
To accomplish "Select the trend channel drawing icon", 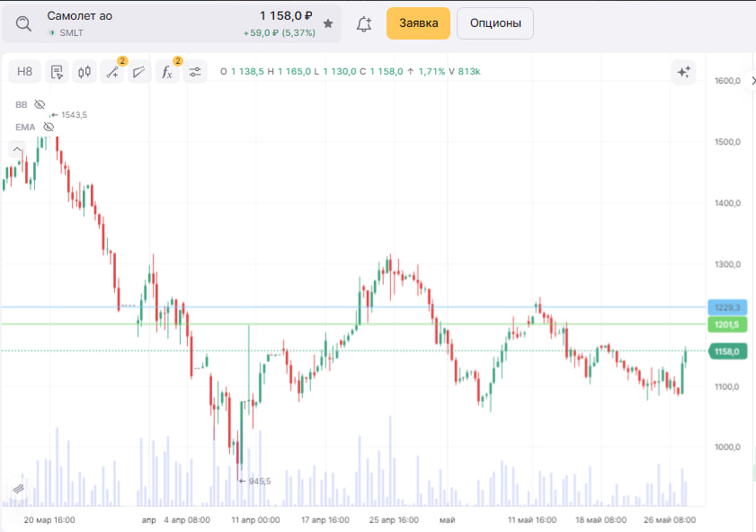I will 139,72.
